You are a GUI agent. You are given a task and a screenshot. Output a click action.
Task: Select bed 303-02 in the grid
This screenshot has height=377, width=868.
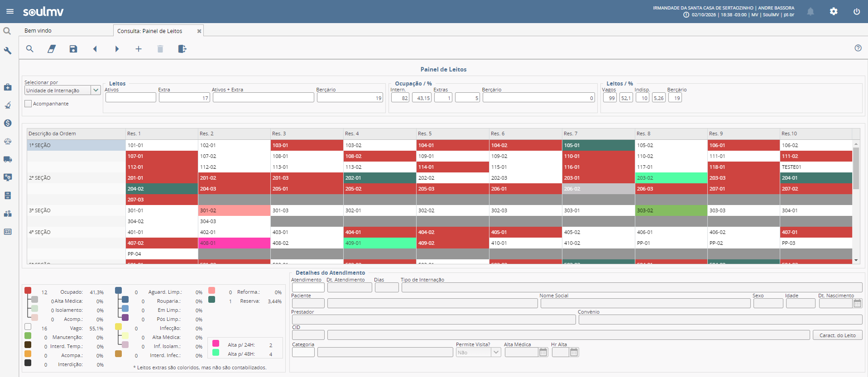[671, 210]
